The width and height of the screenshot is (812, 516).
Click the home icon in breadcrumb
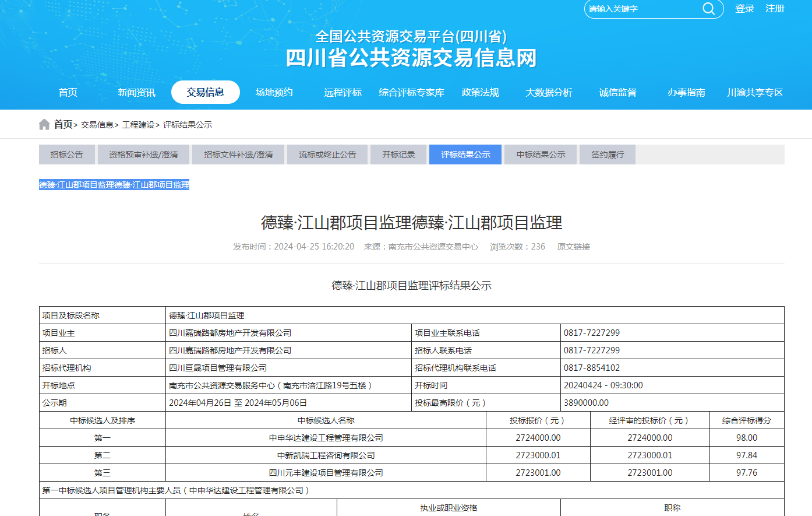pos(44,124)
